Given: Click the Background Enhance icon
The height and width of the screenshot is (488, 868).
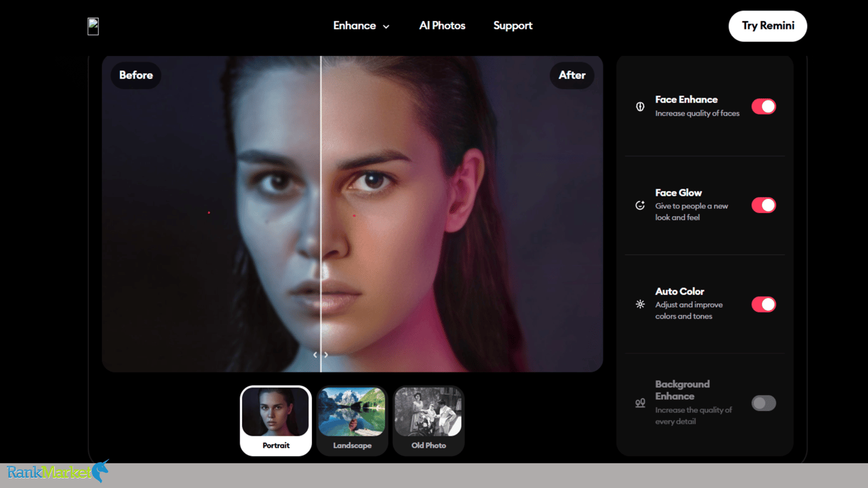Looking at the screenshot, I should point(640,403).
